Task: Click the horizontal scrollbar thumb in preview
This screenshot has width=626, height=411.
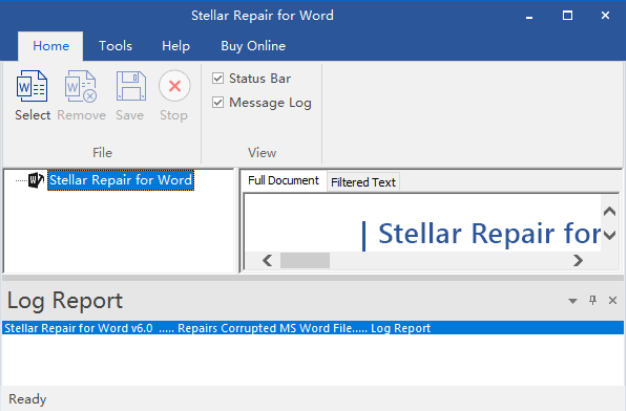Action: pyautogui.click(x=304, y=260)
